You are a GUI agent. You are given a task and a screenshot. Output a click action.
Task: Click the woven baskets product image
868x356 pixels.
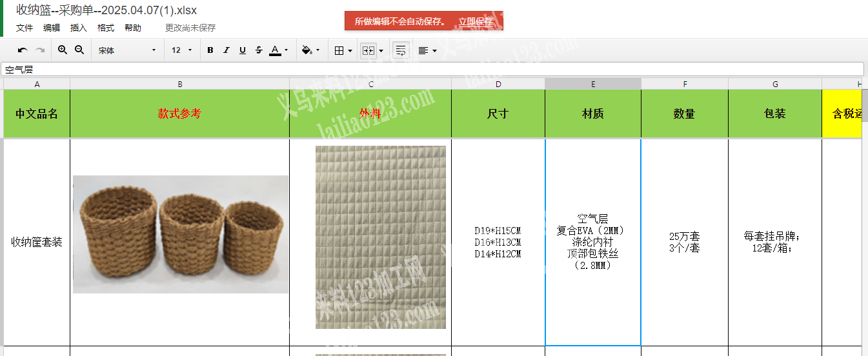point(181,234)
